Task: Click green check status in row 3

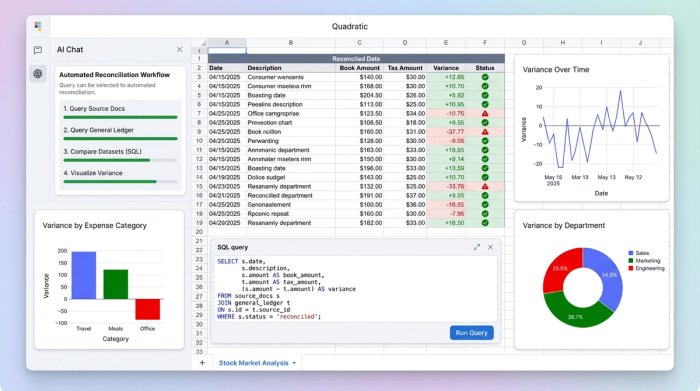Action: pos(485,77)
